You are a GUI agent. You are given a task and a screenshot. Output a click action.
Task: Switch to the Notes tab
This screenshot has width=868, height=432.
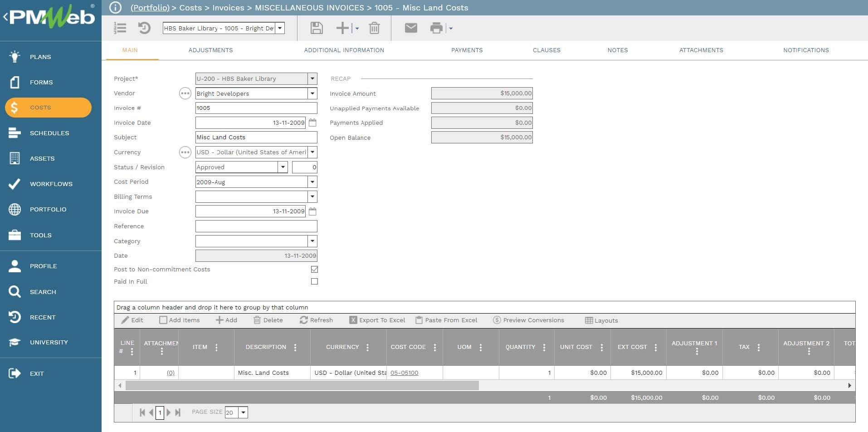pos(618,50)
